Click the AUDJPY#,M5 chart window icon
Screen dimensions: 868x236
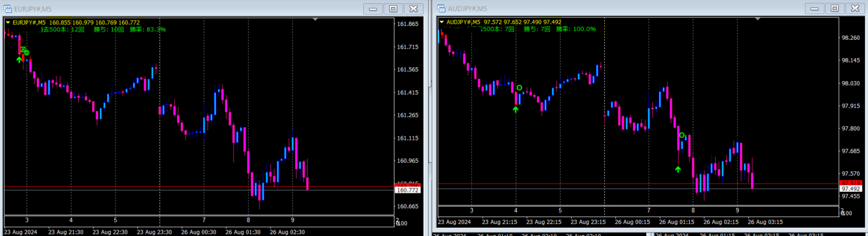[x=441, y=8]
